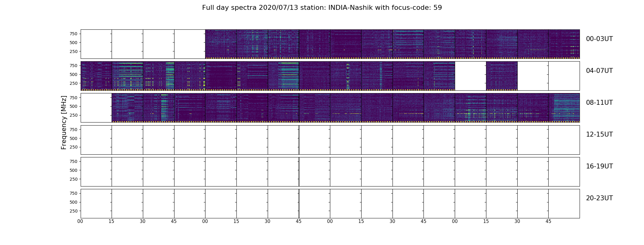Click the empty 16-19UT plot panel
The image size is (644, 245).
point(330,172)
